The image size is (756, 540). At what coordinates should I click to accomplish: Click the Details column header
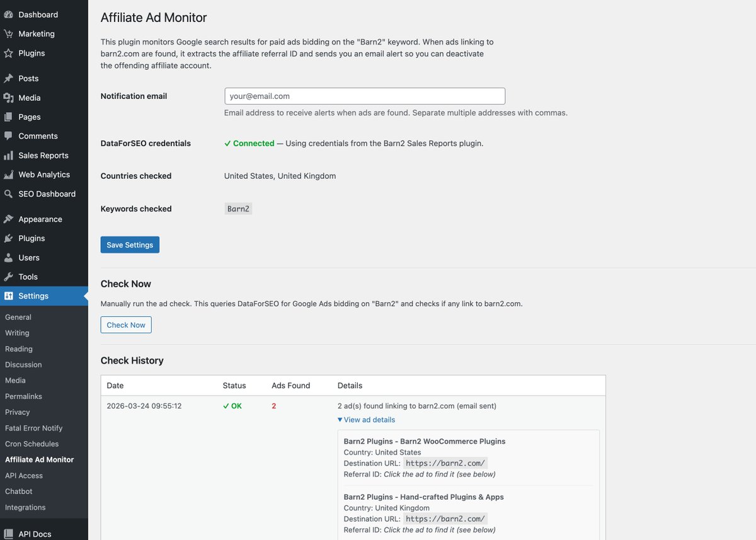click(350, 386)
